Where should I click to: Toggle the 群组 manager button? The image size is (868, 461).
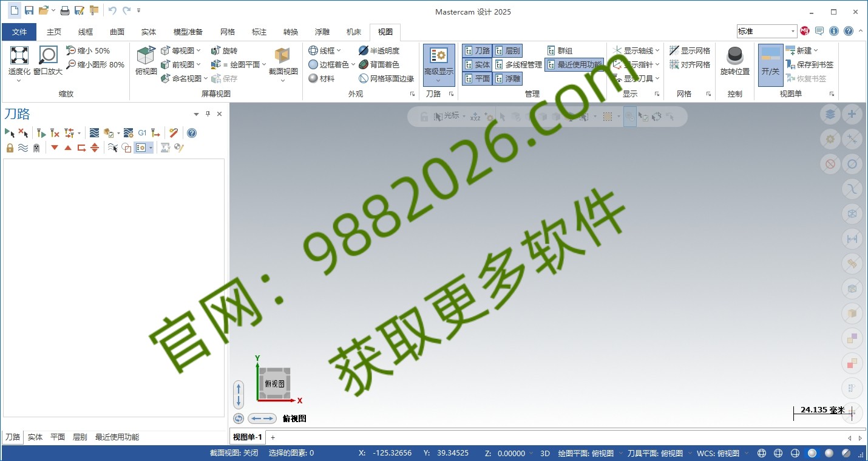560,50
